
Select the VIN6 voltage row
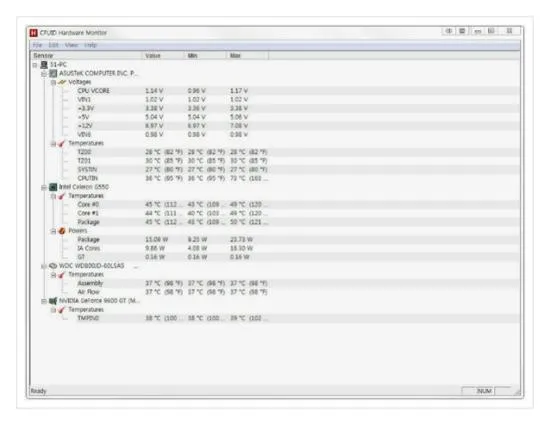coord(275,135)
